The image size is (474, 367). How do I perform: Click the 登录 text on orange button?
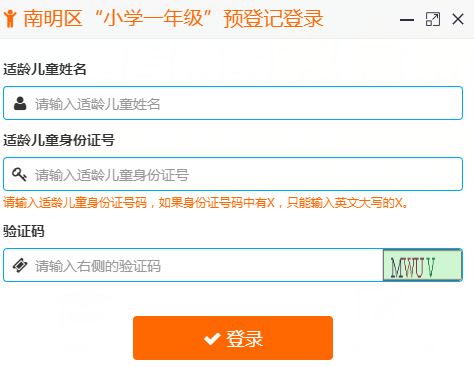[245, 339]
